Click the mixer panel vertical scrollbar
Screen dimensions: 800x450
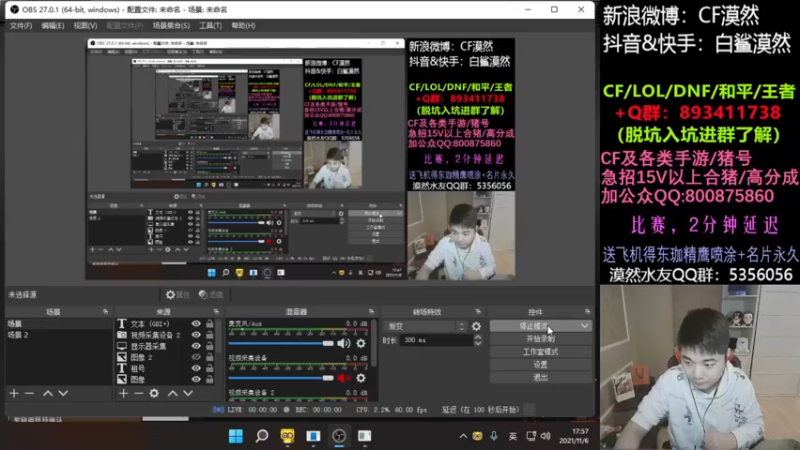coord(374,343)
